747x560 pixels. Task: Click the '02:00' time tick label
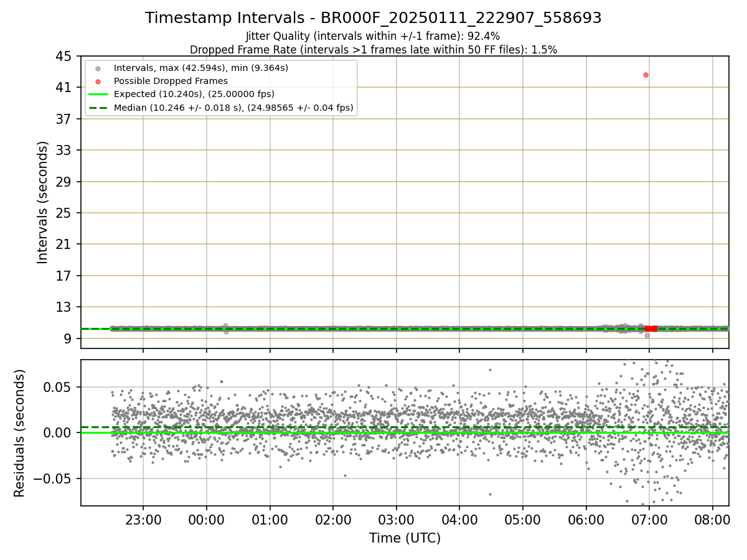coord(332,520)
